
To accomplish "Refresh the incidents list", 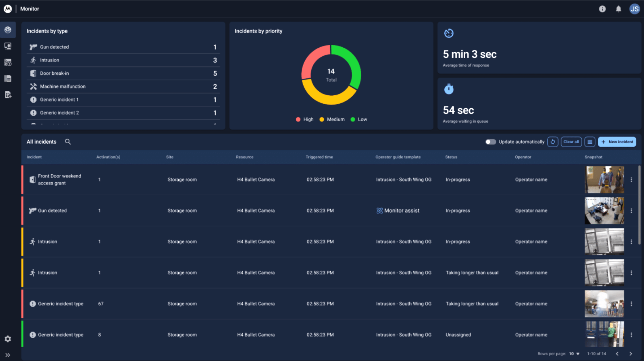I will [x=552, y=142].
